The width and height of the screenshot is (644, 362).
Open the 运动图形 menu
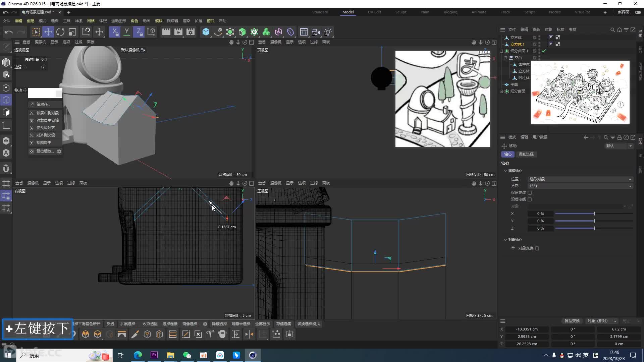click(119, 21)
